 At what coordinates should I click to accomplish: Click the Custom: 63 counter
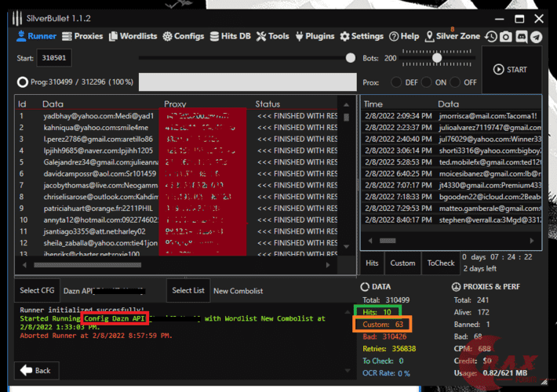383,324
